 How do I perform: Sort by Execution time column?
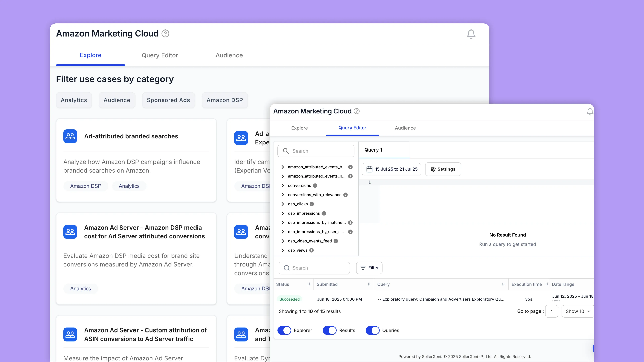547,284
